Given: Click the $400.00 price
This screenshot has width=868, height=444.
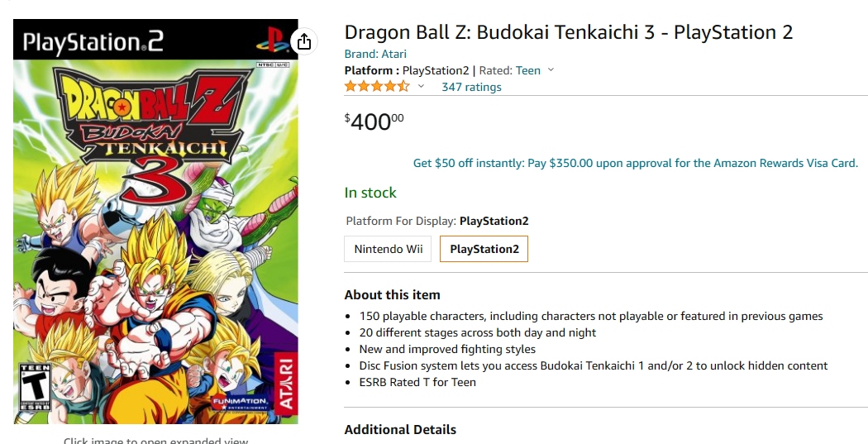Looking at the screenshot, I should (374, 122).
